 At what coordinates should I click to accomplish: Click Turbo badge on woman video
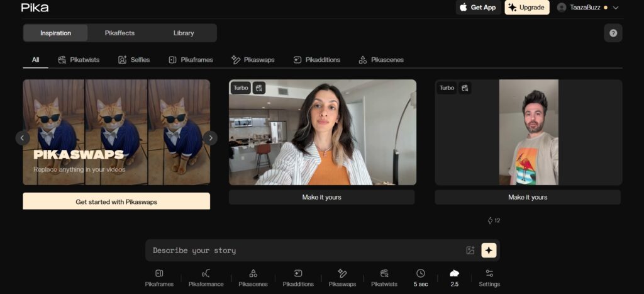click(x=241, y=88)
